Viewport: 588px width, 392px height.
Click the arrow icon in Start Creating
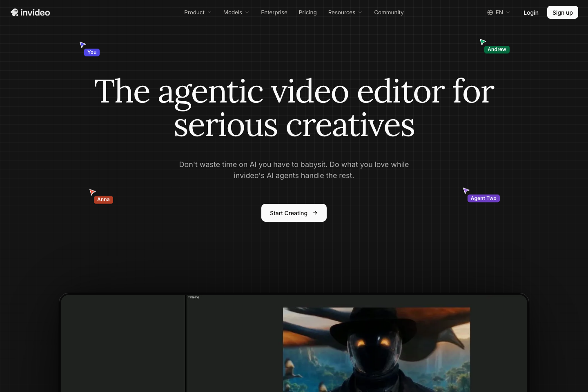point(315,213)
